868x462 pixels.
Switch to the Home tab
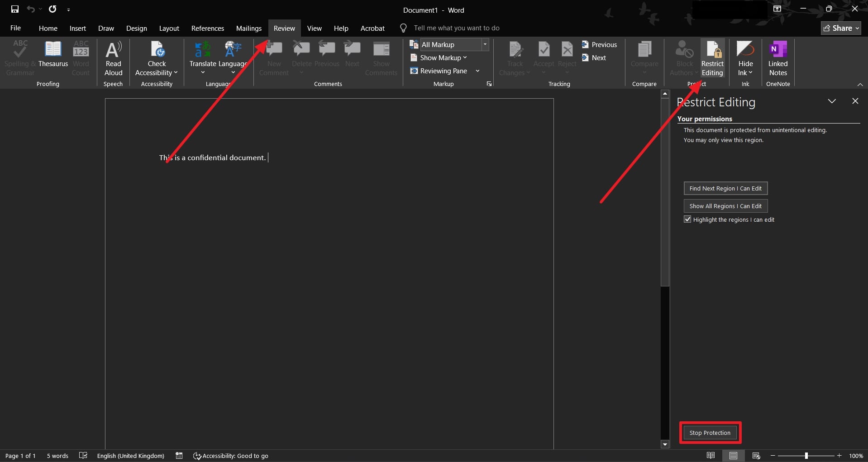click(x=48, y=28)
